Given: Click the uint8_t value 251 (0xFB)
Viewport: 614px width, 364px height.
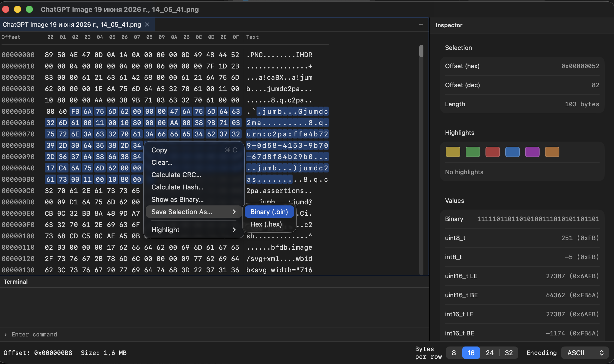Looking at the screenshot, I should coord(580,238).
